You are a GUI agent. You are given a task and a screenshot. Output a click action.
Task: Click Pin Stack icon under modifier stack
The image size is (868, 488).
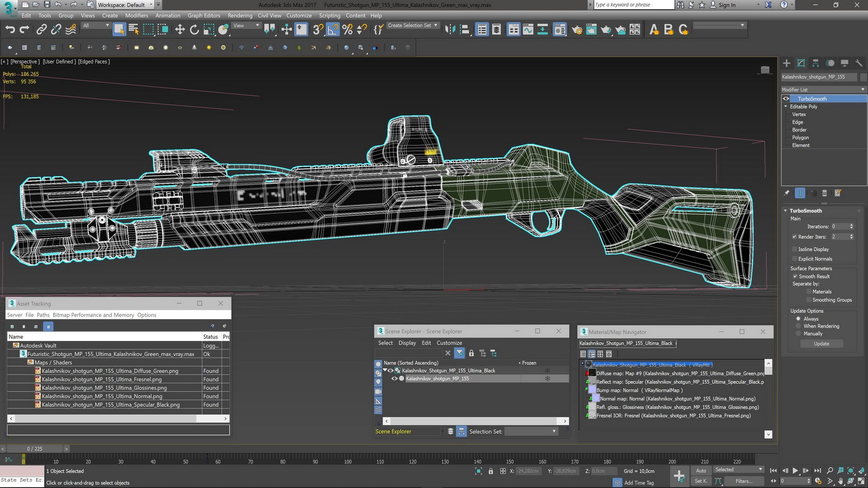click(x=787, y=193)
